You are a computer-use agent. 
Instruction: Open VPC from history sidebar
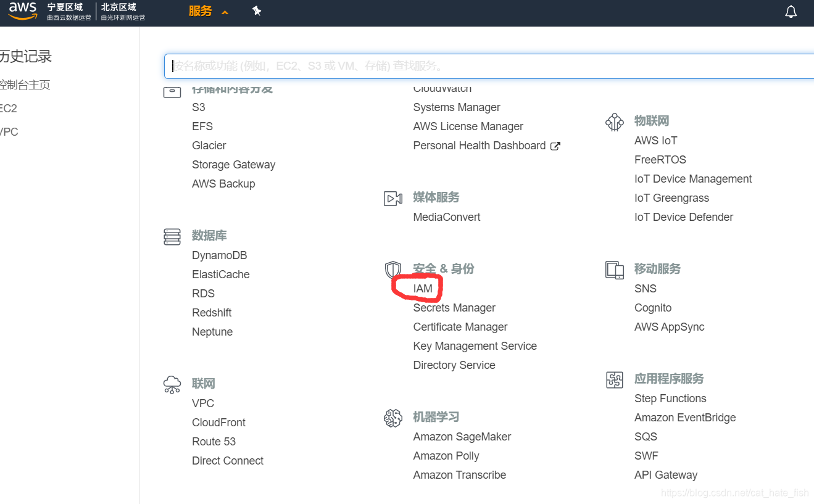[x=9, y=132]
